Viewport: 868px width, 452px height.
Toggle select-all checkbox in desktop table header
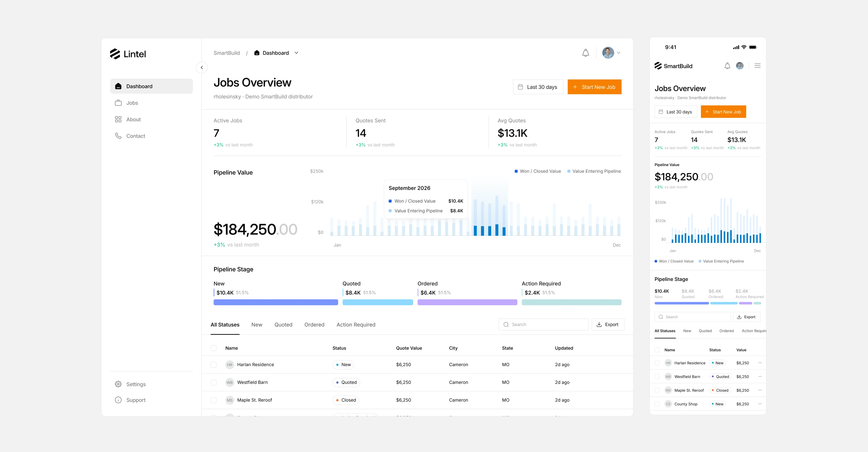click(214, 348)
